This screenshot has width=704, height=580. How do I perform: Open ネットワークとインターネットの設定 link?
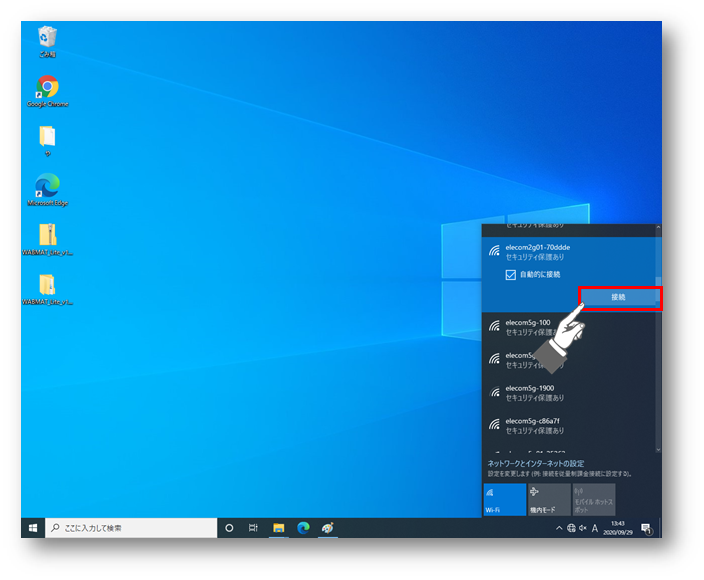pyautogui.click(x=536, y=464)
